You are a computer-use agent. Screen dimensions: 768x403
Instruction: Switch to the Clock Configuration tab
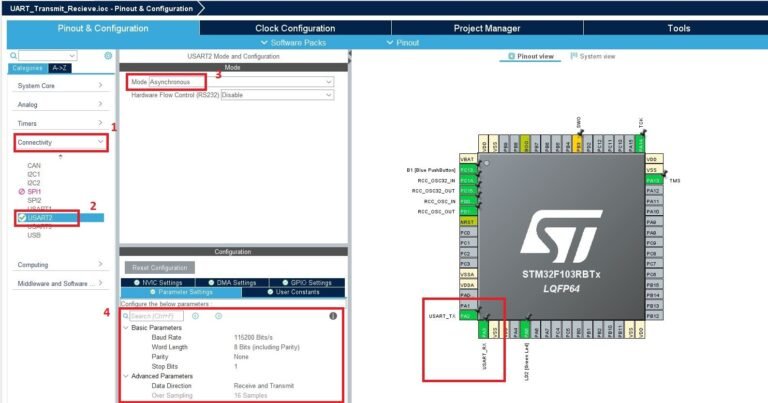pos(295,29)
